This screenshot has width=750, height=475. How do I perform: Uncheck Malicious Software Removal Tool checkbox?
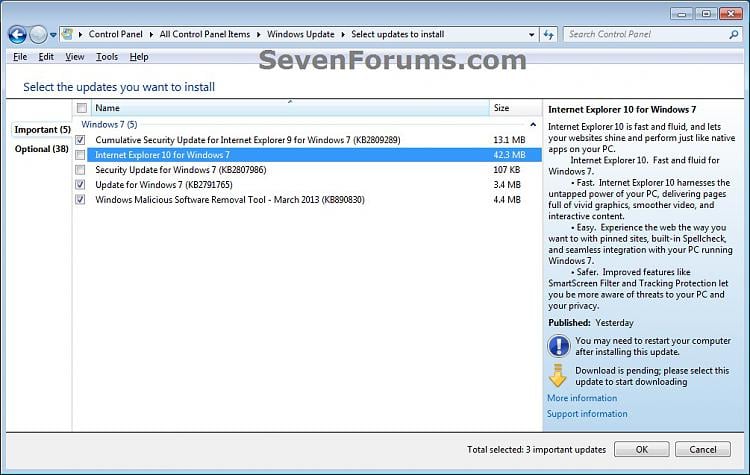(x=80, y=199)
